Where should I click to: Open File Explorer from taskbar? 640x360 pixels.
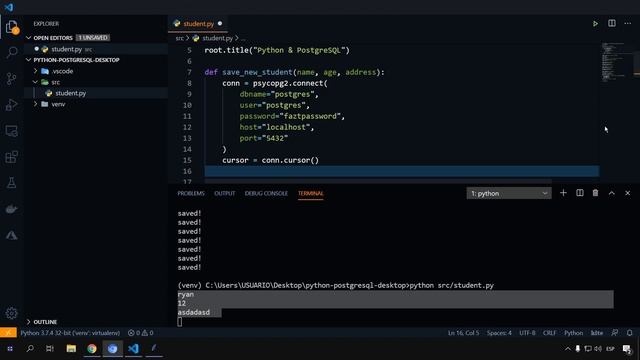[71, 349]
